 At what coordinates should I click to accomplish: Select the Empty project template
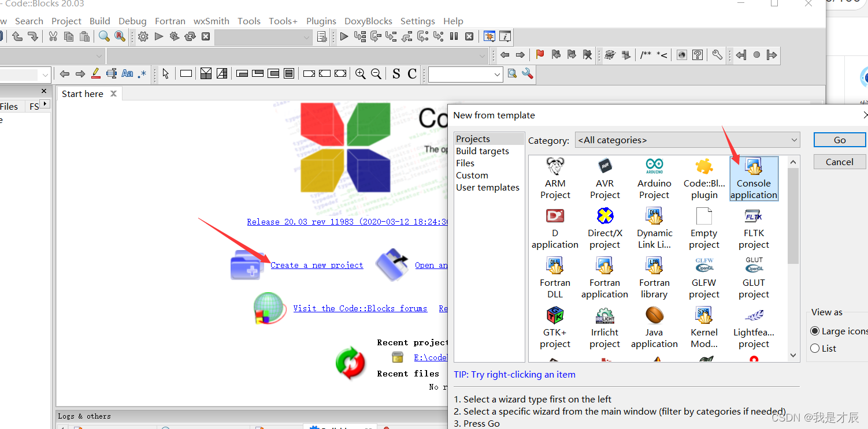point(704,228)
